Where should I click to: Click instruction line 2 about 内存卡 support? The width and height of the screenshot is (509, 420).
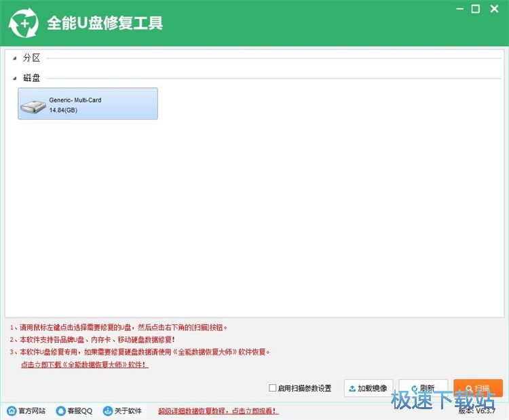click(92, 340)
